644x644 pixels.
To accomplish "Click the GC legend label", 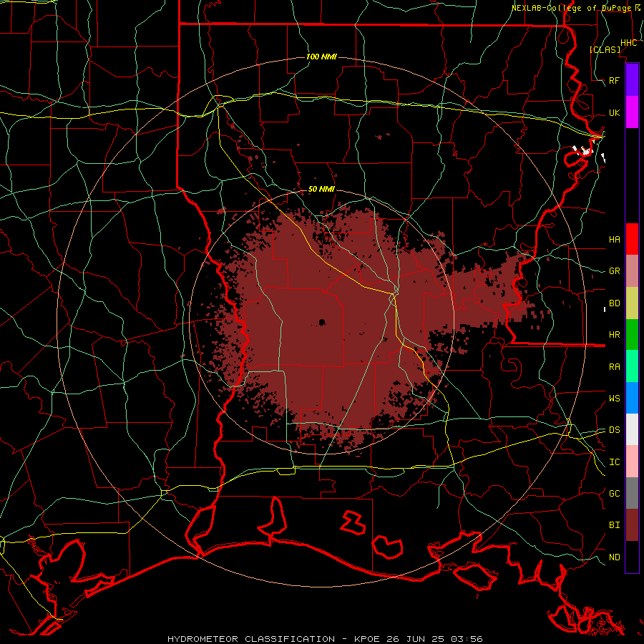I will pos(615,493).
